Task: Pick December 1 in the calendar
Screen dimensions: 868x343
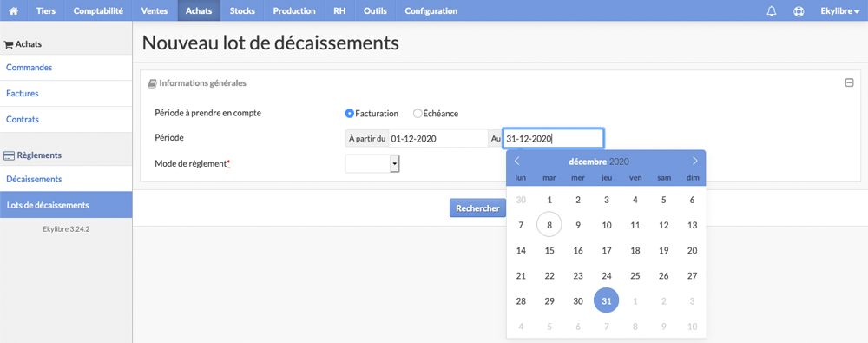Action: [x=549, y=200]
